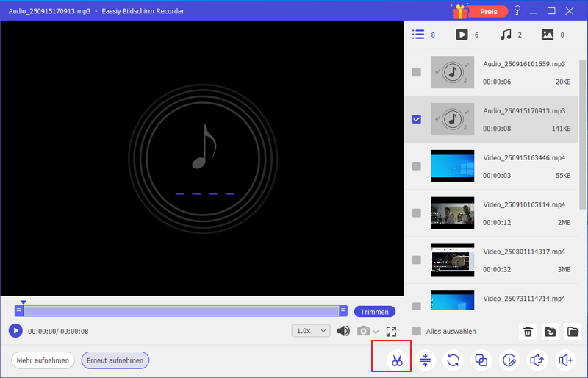588x378 pixels.
Task: Delete selected recordings with trash icon
Action: point(528,332)
